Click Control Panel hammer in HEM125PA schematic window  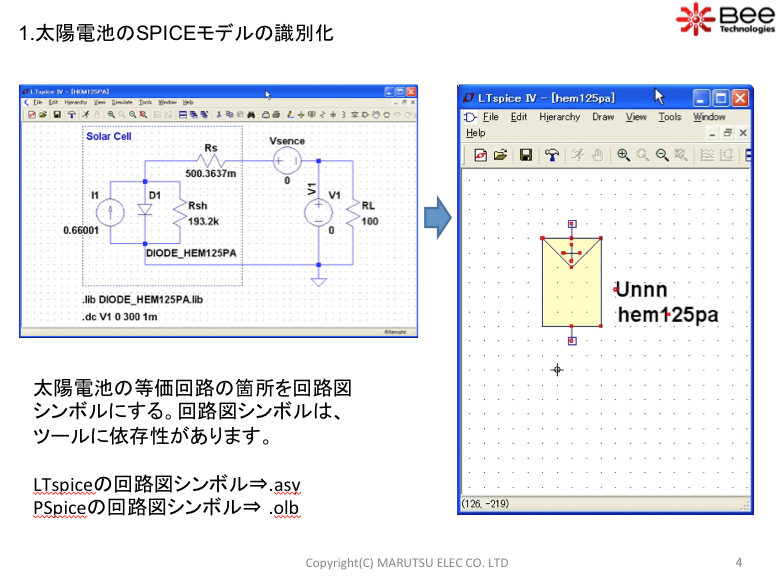coord(72,115)
